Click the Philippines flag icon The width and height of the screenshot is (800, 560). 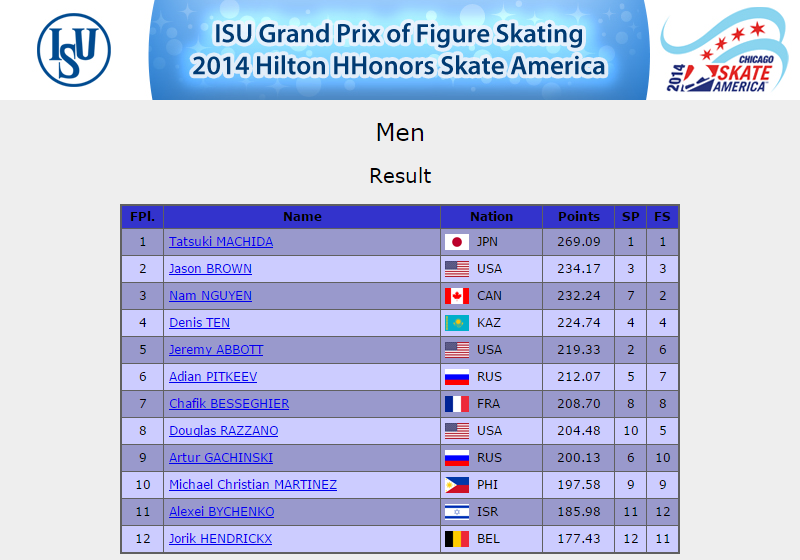pos(457,485)
